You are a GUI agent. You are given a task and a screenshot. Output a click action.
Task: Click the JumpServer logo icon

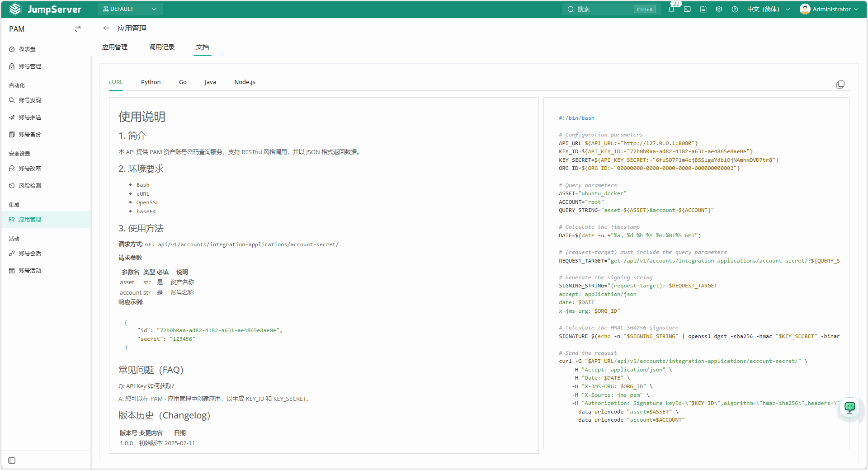(x=15, y=9)
